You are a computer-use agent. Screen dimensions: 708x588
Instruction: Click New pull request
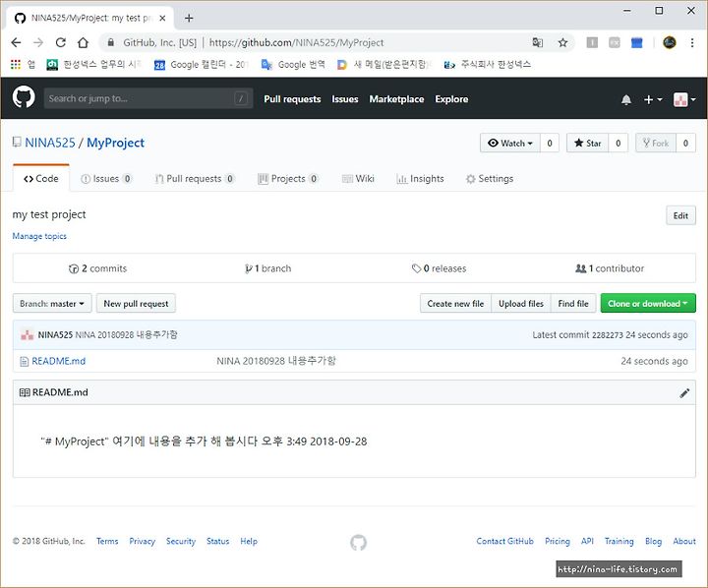click(136, 303)
